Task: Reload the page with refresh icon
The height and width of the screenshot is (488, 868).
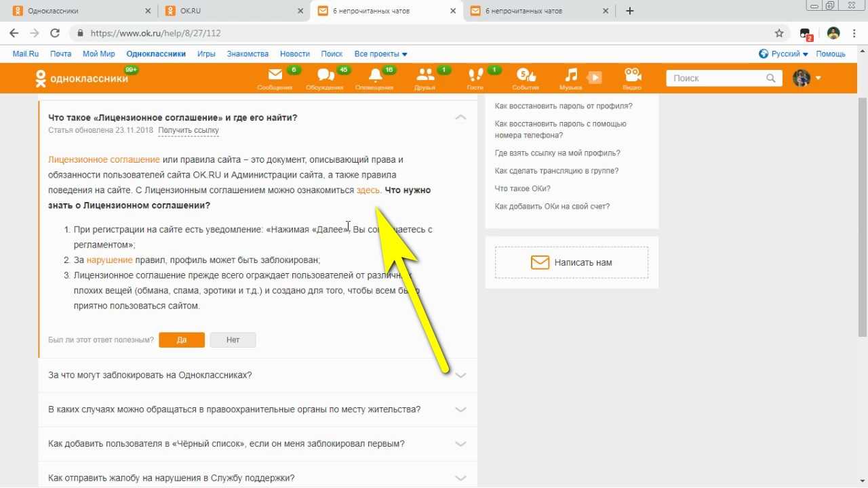Action: (x=55, y=33)
